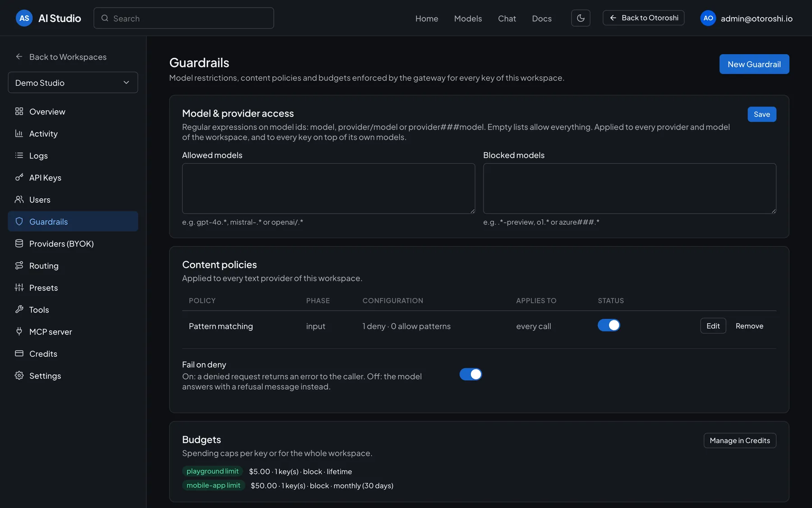Click the POLICY column header

point(202,301)
